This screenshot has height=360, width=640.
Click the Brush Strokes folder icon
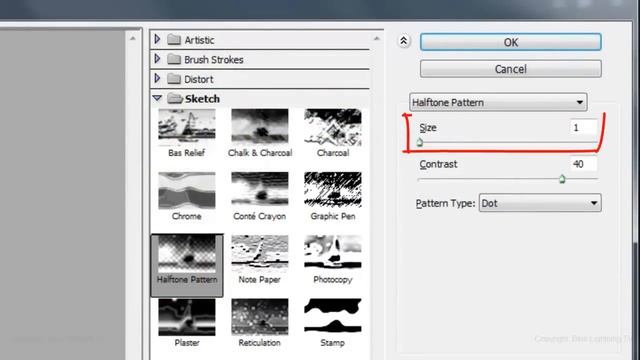pos(174,59)
